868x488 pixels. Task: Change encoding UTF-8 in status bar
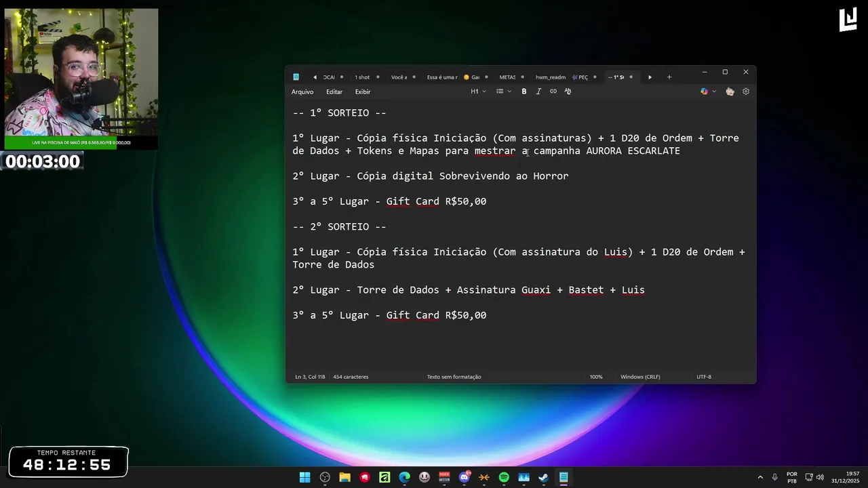[704, 377]
